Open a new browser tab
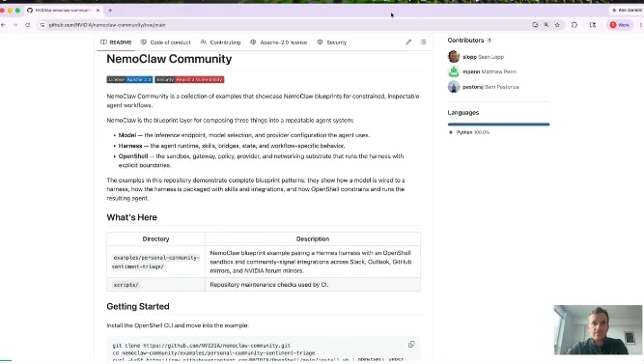Screen dimensions: 644x364 pyautogui.click(x=110, y=11)
